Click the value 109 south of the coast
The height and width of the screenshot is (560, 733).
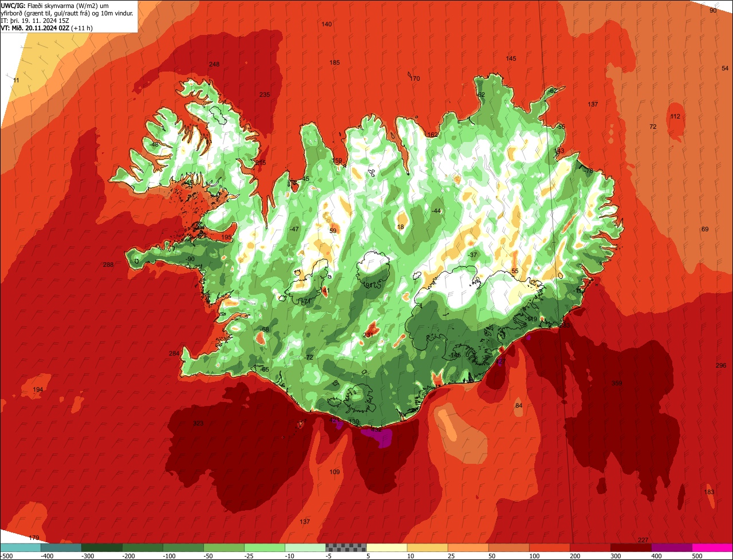334,472
